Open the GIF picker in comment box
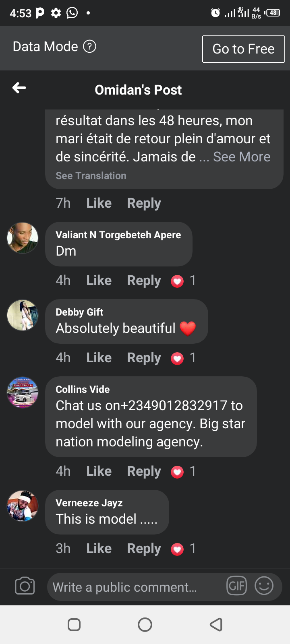Screen dimensions: 290x644 click(x=236, y=586)
